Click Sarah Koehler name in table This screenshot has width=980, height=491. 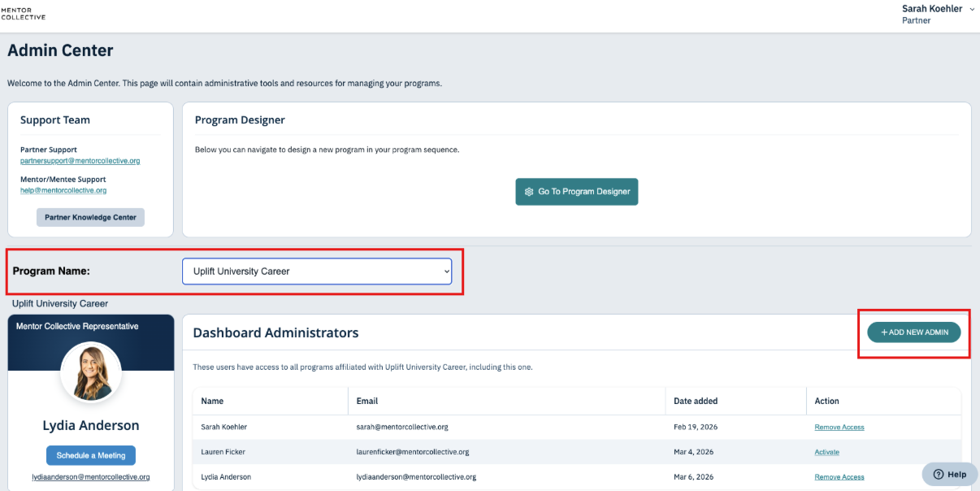224,427
